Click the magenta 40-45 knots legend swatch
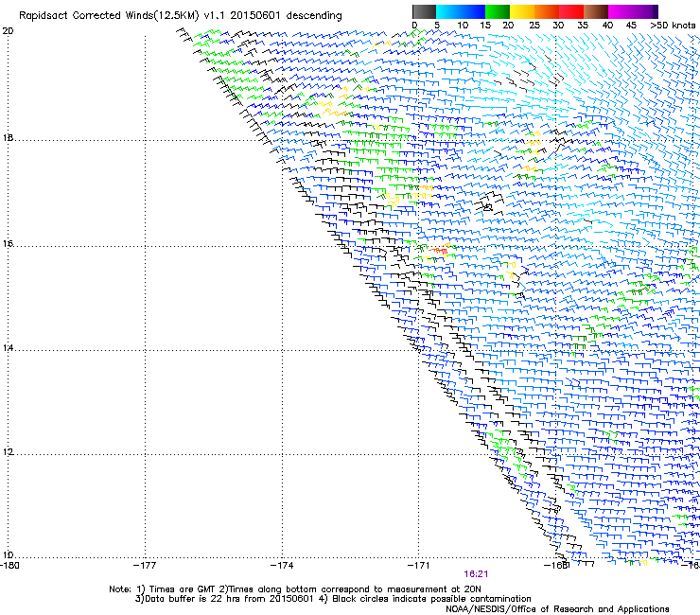 pos(621,11)
